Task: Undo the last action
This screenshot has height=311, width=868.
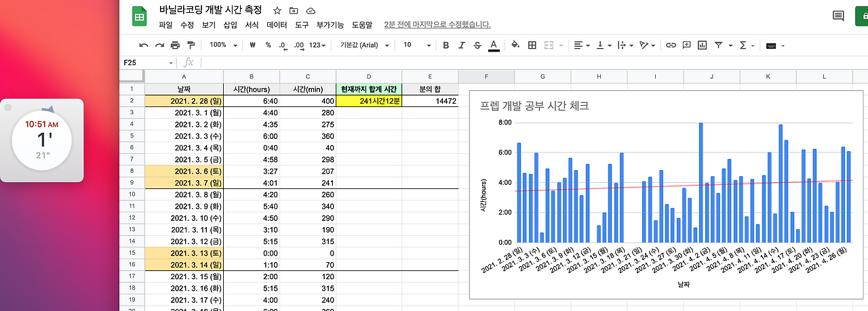Action: click(144, 45)
